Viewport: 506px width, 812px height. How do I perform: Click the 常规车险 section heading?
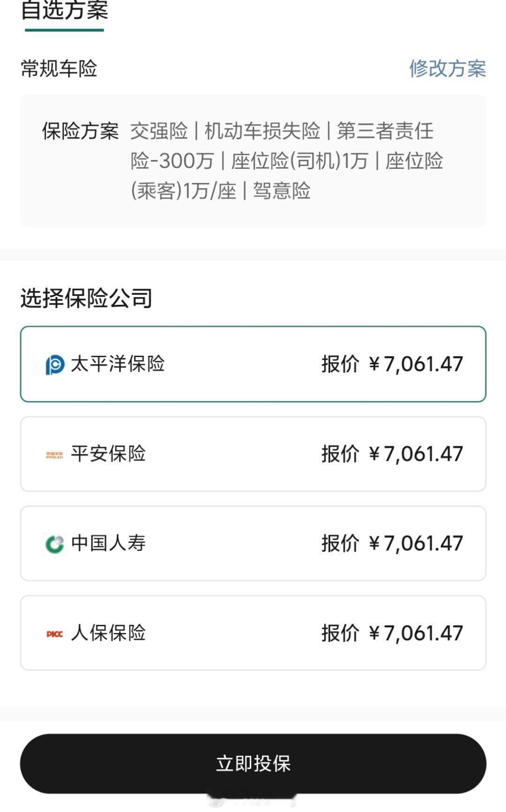click(59, 68)
